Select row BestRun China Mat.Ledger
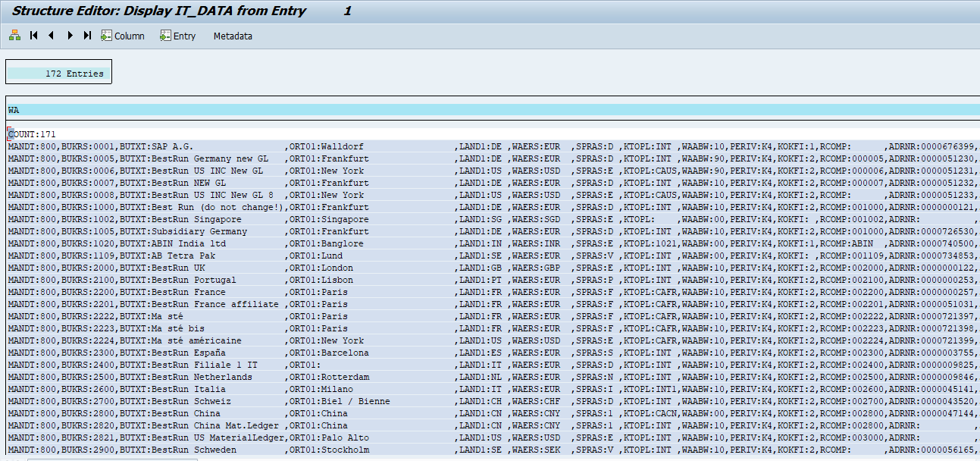 pyautogui.click(x=493, y=425)
